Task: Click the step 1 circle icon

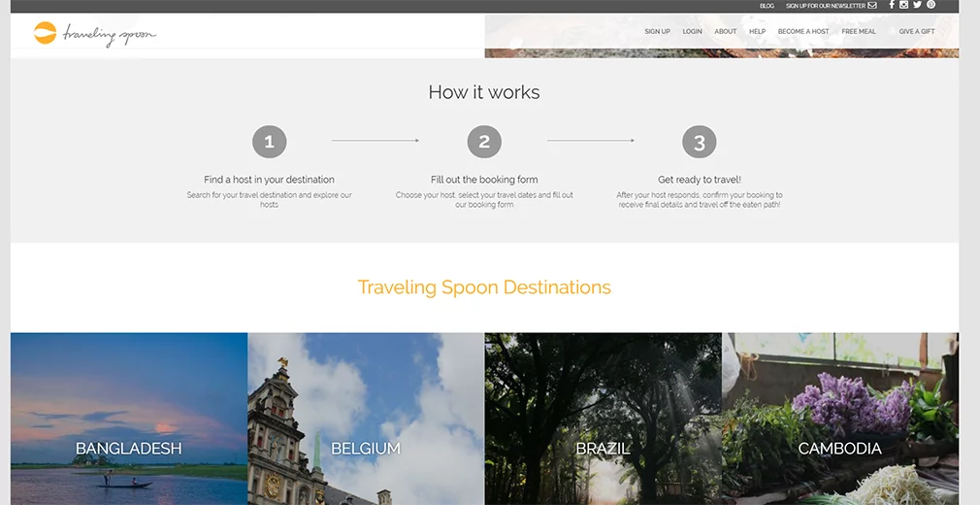Action: coord(270,142)
